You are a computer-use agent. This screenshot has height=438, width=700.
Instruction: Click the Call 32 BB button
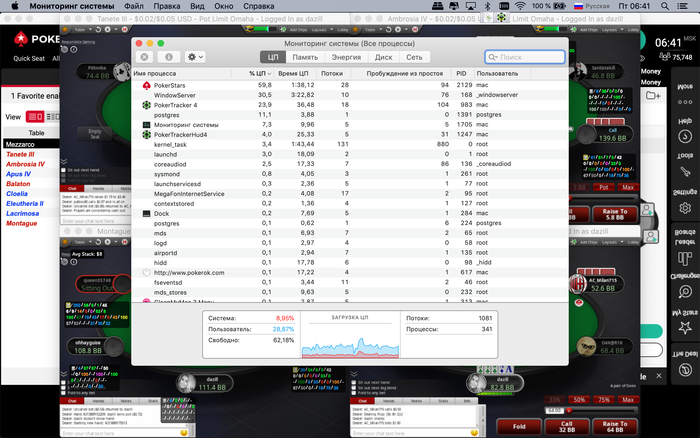click(x=567, y=426)
